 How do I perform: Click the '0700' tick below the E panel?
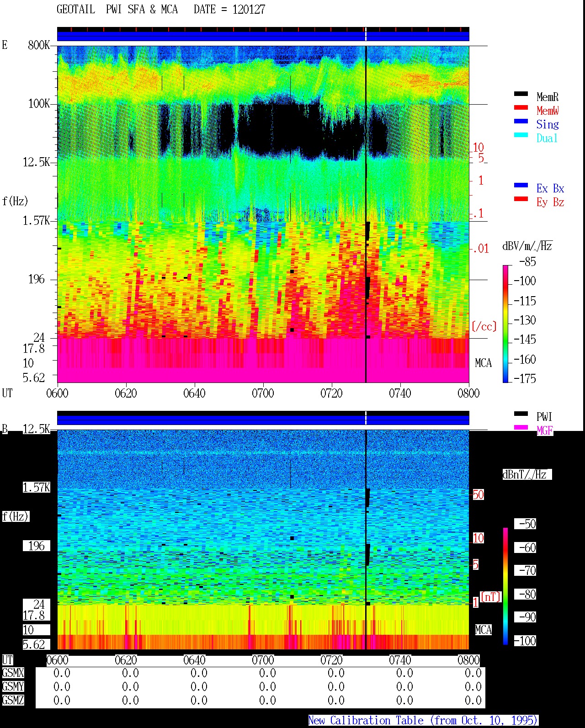click(263, 393)
